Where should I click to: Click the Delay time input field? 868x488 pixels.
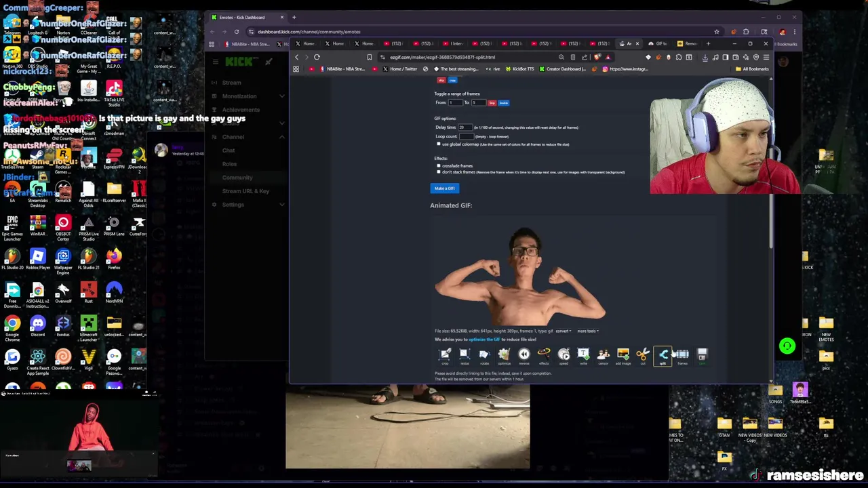(465, 127)
